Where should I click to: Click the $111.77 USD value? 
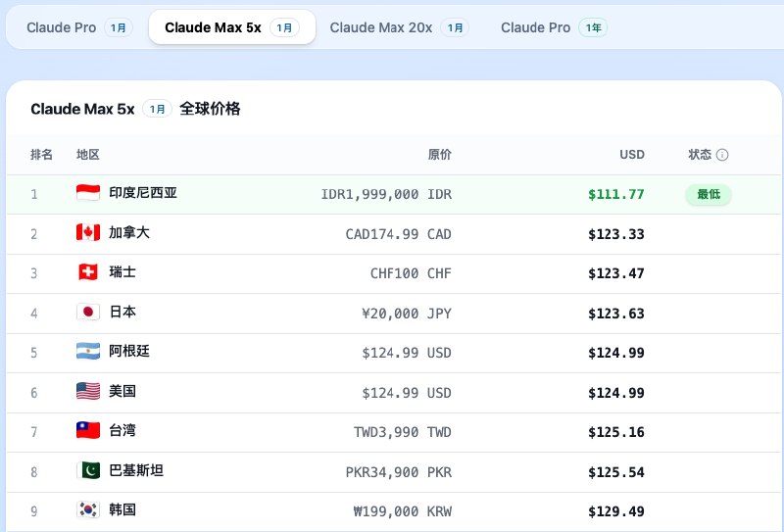(x=616, y=195)
